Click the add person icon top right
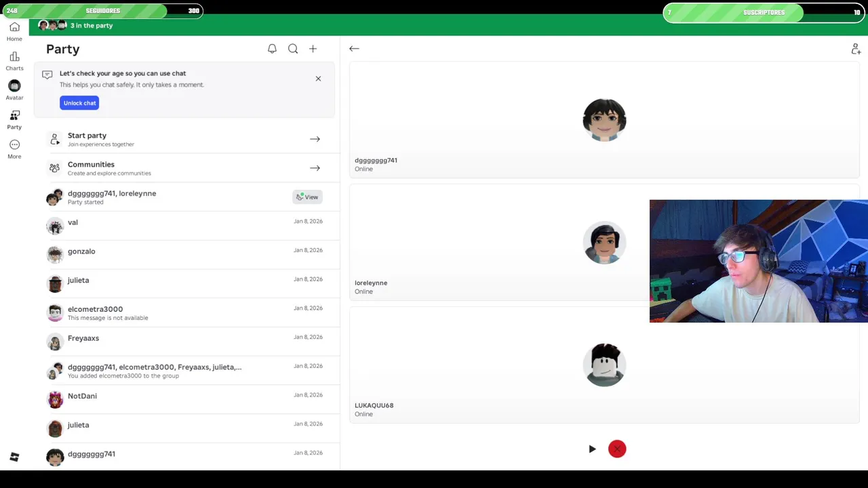868x488 pixels. [x=856, y=49]
